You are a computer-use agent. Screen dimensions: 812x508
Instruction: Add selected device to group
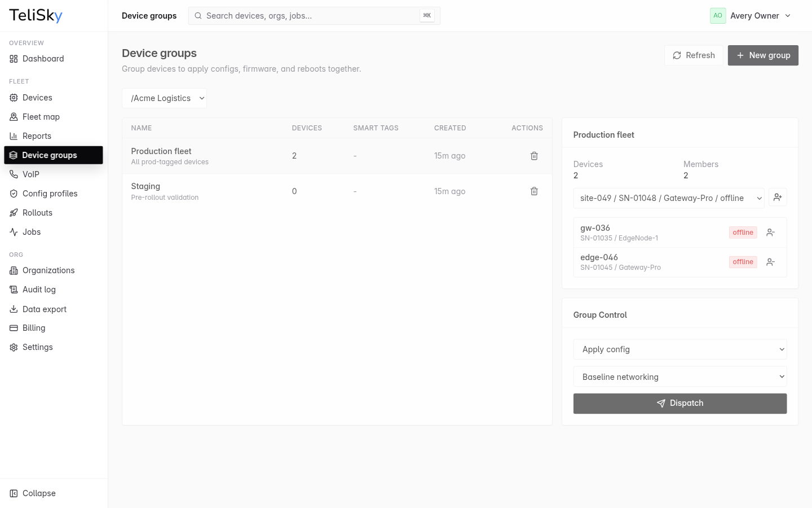[778, 197]
